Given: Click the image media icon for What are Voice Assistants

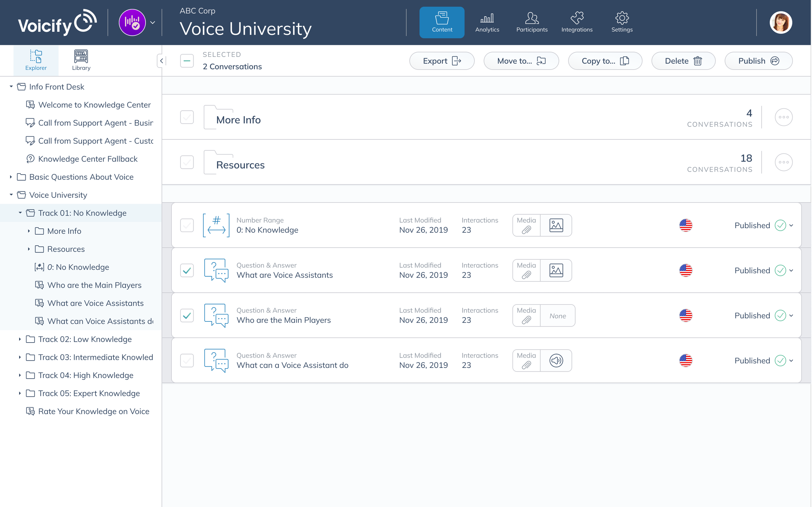Looking at the screenshot, I should click(556, 270).
